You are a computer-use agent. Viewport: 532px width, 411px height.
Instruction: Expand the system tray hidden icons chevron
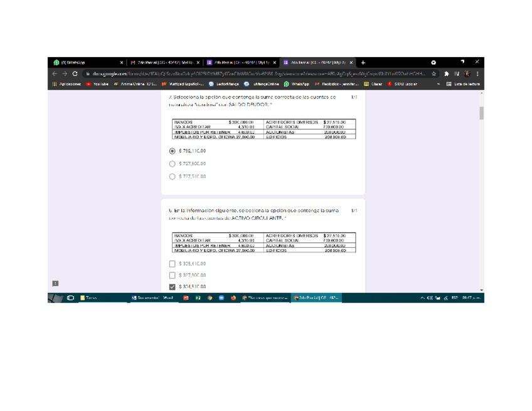(x=422, y=298)
